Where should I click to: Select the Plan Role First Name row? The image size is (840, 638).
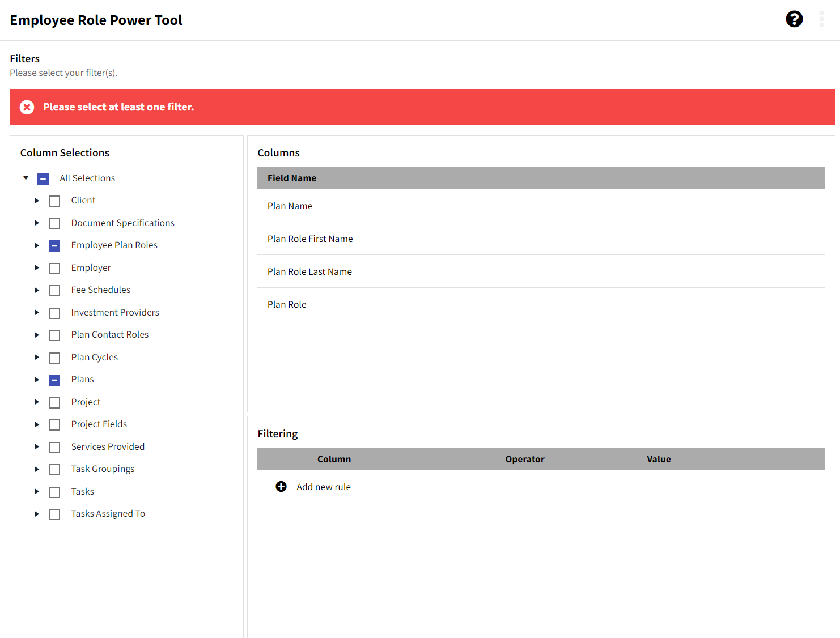[310, 239]
